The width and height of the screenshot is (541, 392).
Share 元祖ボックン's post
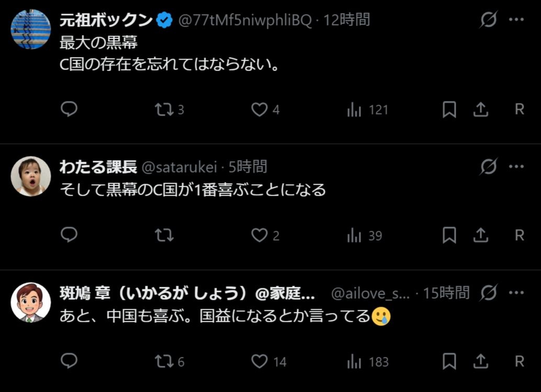[481, 109]
